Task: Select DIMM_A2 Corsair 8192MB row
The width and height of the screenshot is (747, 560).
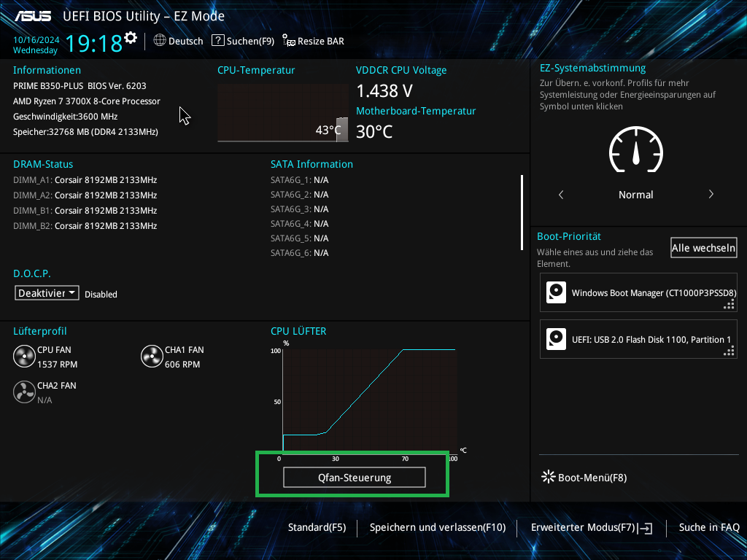Action: click(x=85, y=195)
